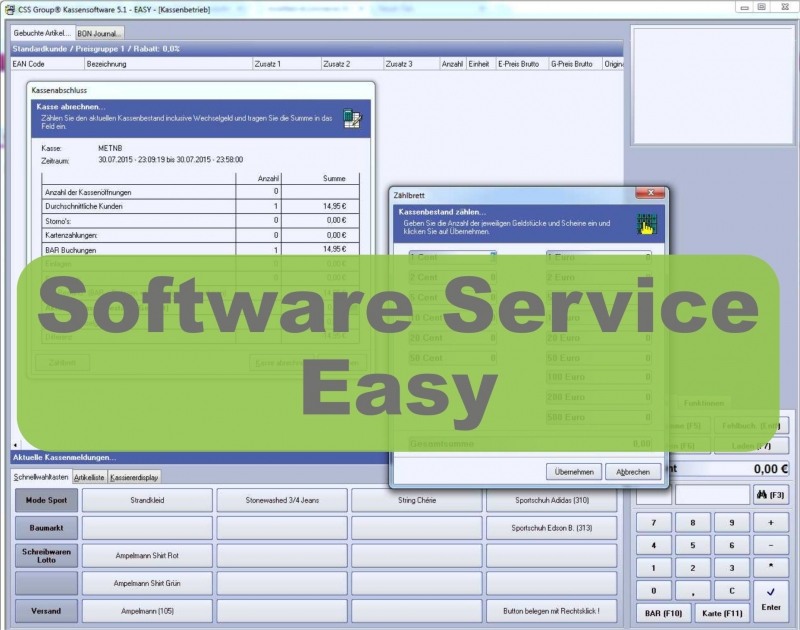Image resolution: width=800 pixels, height=630 pixels.
Task: Click the BAR (F10) payment button
Action: coord(663,613)
